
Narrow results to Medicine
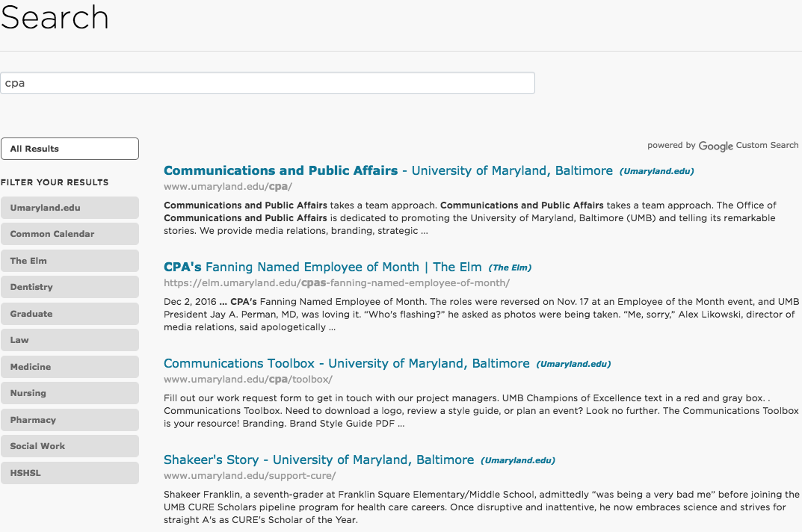point(70,367)
